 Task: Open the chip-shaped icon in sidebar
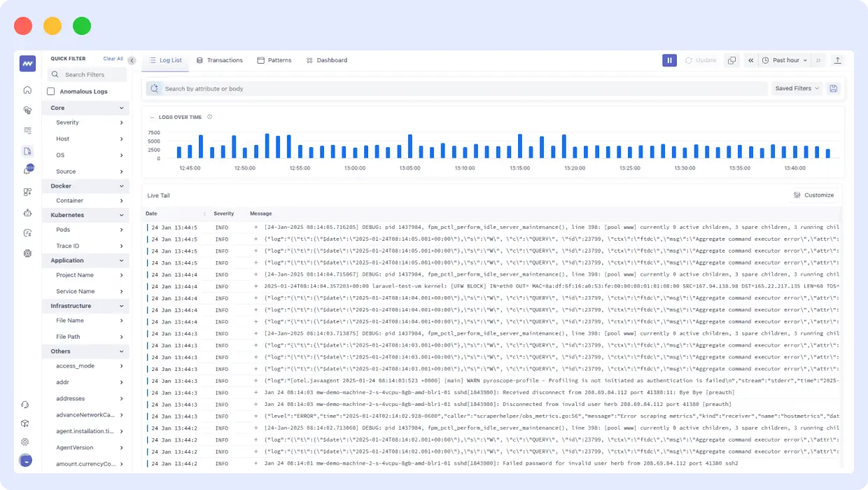[x=27, y=253]
